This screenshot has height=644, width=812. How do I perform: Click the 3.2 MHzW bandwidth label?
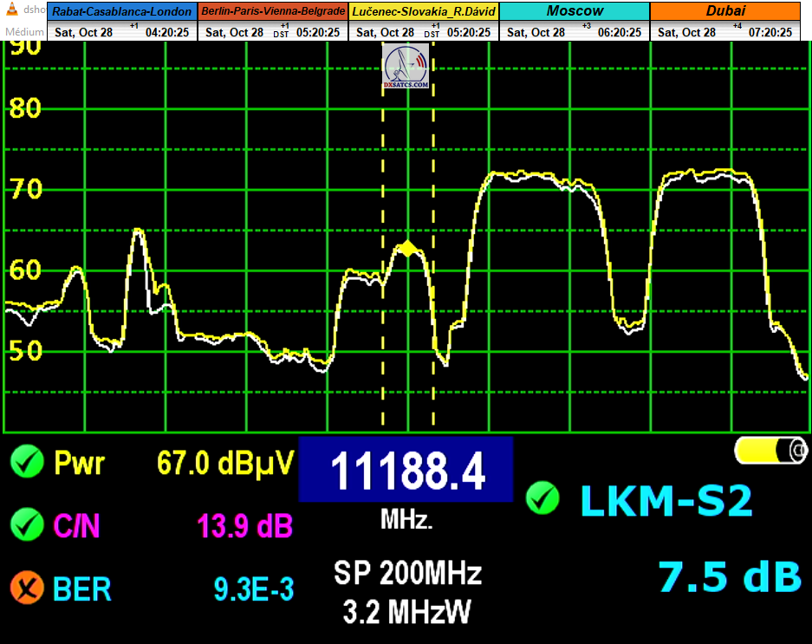(407, 612)
